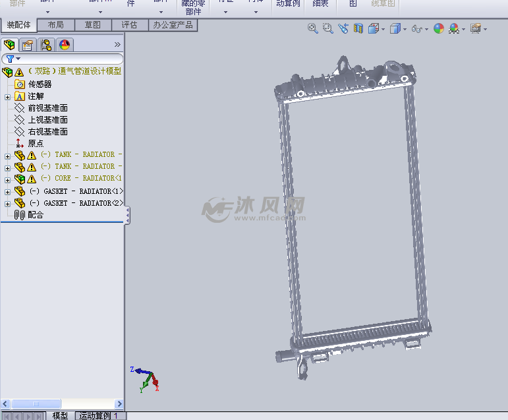508x420 pixels.
Task: Select the CORE - RADIATOR<1 component
Action: pyautogui.click(x=81, y=178)
